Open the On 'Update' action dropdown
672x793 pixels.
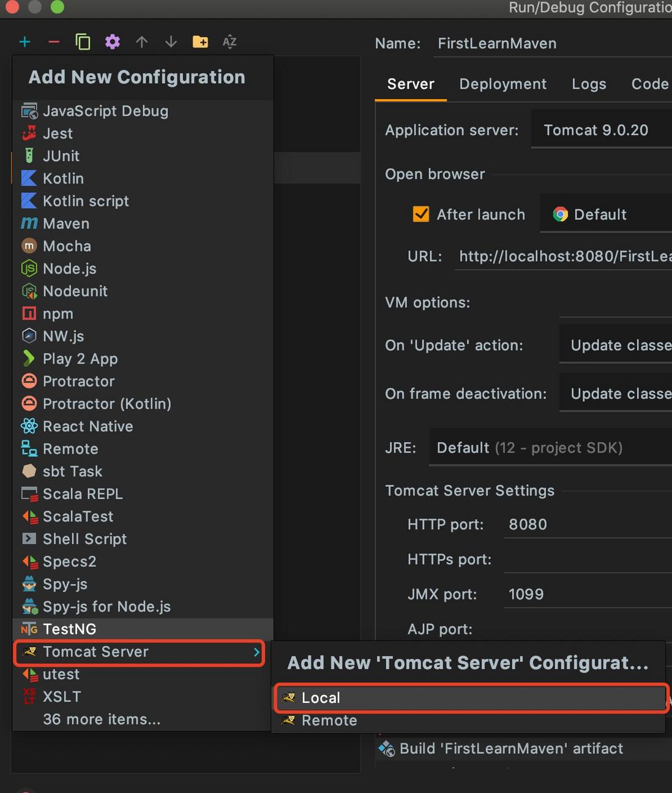point(615,345)
